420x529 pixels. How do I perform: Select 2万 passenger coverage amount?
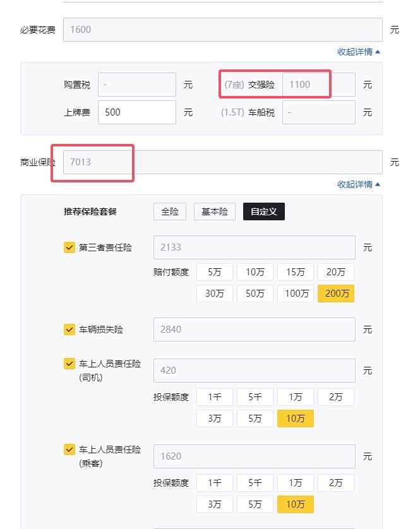pyautogui.click(x=336, y=483)
